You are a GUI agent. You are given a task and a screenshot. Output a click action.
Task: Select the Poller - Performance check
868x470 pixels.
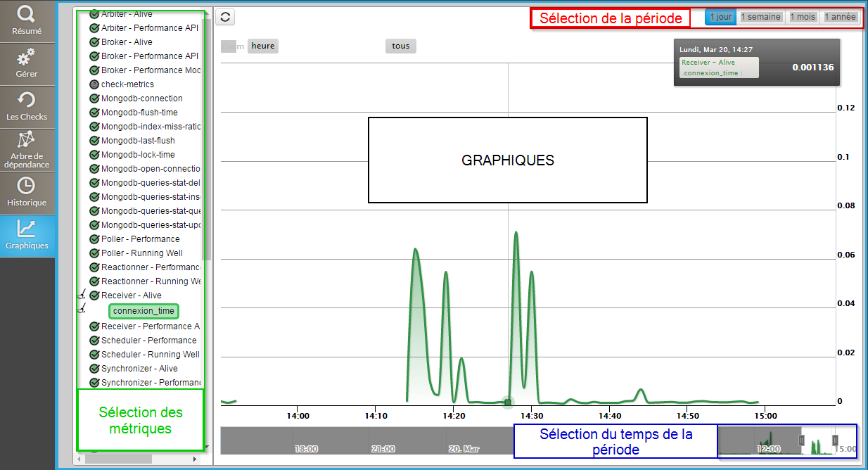pos(141,239)
